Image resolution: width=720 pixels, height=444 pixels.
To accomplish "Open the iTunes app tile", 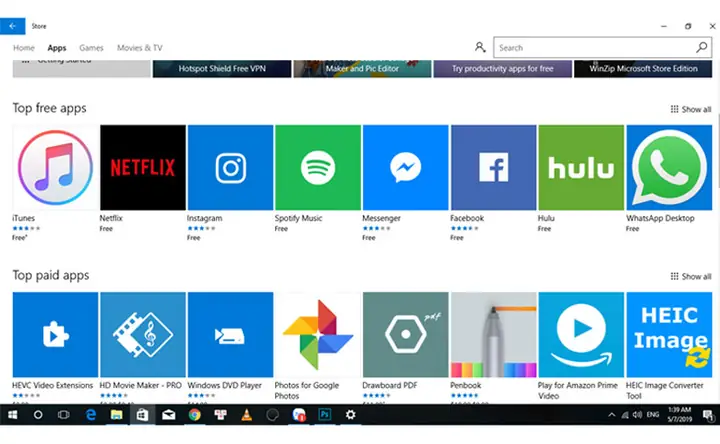I will [55, 168].
